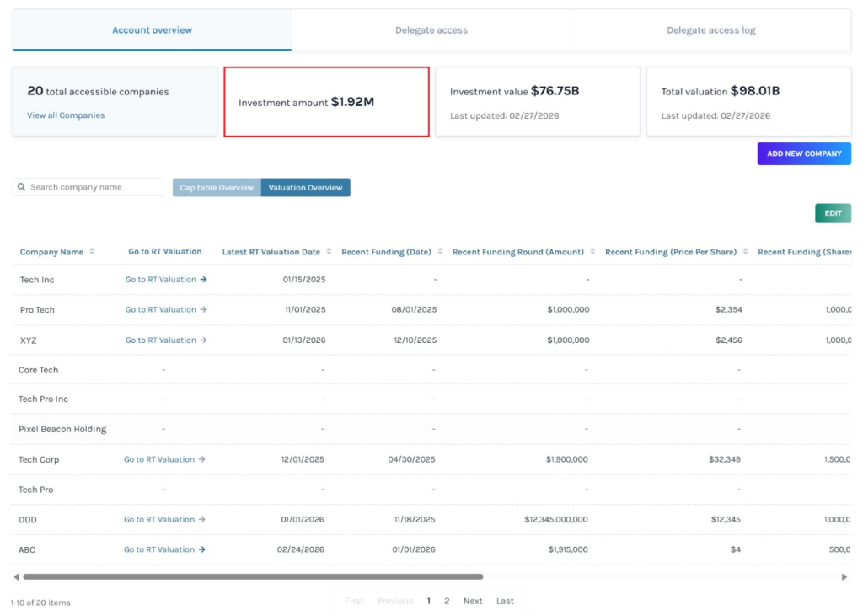Open the View all Companies link
863x616 pixels.
tap(66, 115)
